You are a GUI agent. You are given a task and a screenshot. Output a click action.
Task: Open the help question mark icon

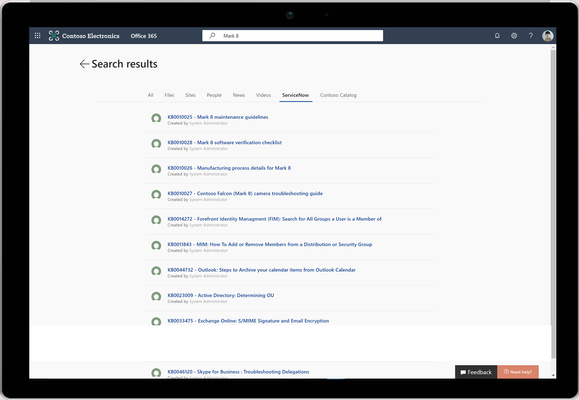[x=531, y=36]
